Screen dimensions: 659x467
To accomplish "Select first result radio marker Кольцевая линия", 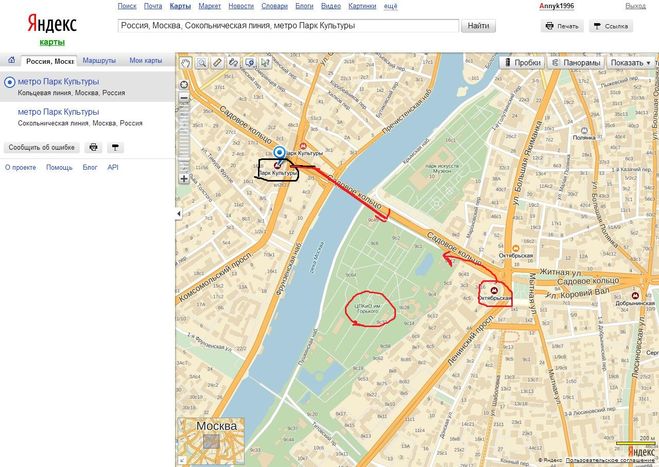I will pos(9,82).
